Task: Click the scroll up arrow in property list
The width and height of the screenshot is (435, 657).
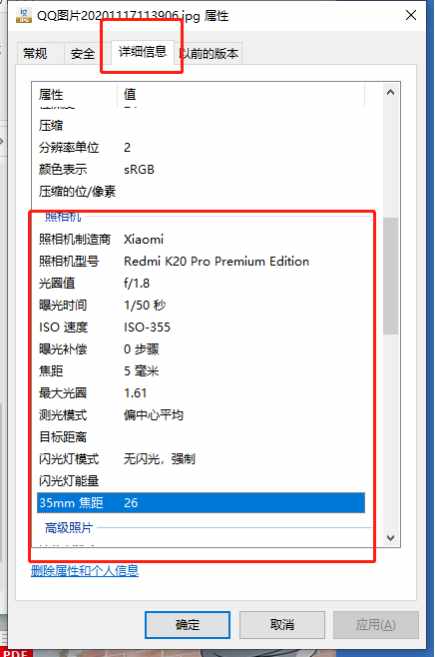Action: click(390, 92)
